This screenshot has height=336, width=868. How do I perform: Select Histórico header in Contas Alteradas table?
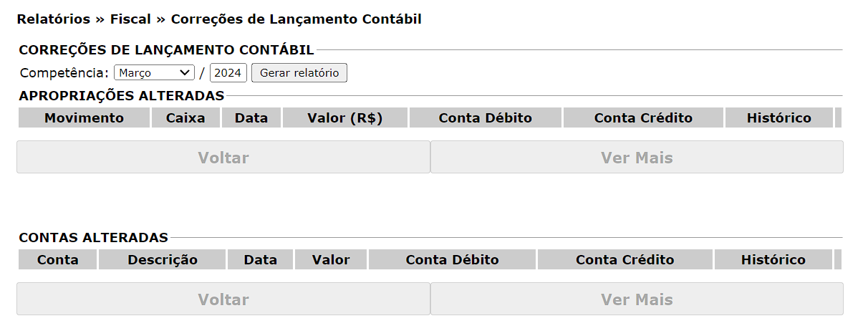coord(773,260)
